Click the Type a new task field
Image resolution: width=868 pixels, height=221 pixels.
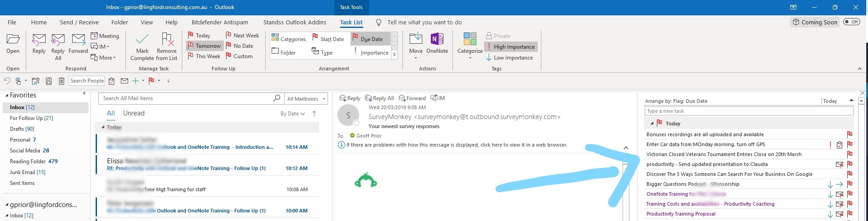[749, 111]
